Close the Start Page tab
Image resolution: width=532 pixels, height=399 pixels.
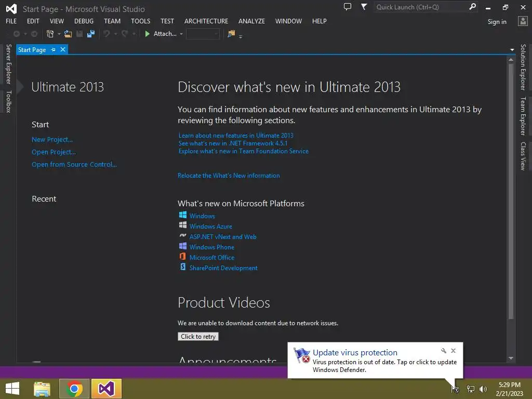pos(63,49)
